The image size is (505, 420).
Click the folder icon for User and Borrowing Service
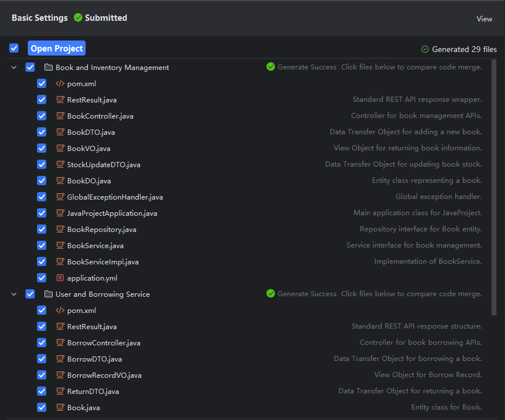coord(49,294)
